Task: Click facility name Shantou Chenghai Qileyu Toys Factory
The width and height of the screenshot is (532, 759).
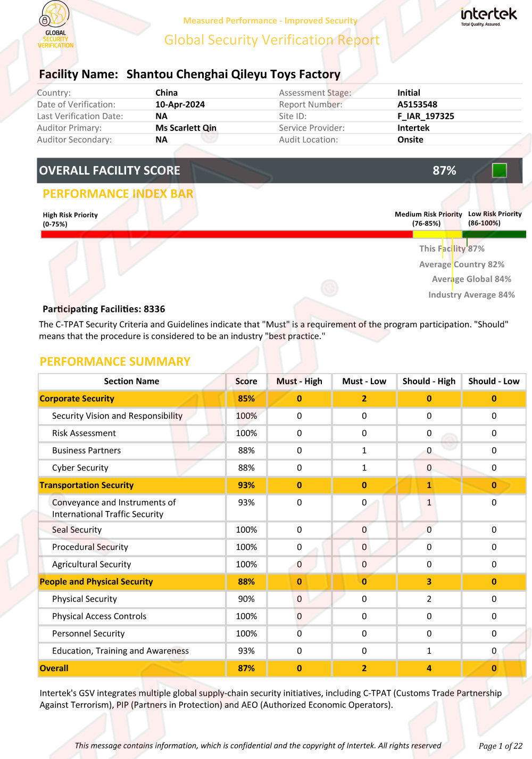Action: (233, 74)
